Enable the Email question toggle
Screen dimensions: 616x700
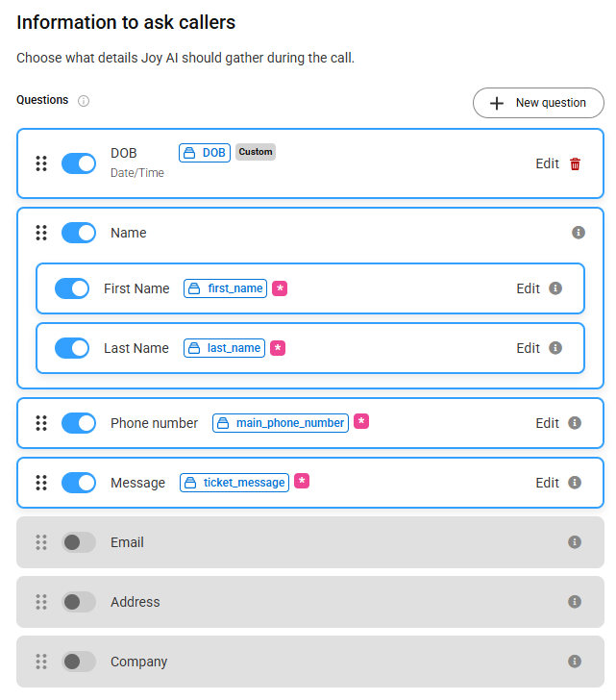click(79, 542)
